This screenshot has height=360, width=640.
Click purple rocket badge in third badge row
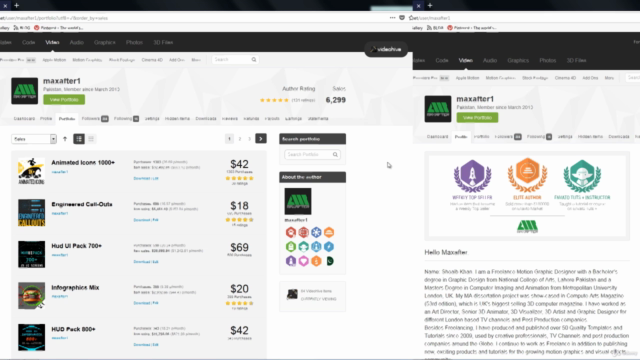pyautogui.click(x=291, y=261)
